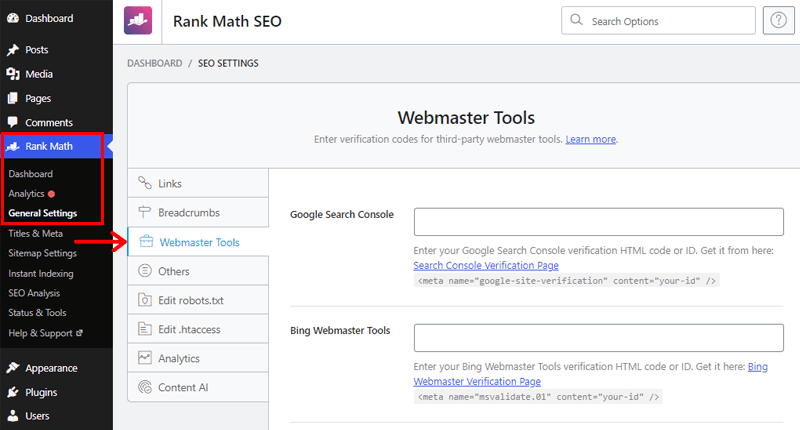Click the Breadcrumbs signpost icon
The width and height of the screenshot is (800, 430).
145,212
